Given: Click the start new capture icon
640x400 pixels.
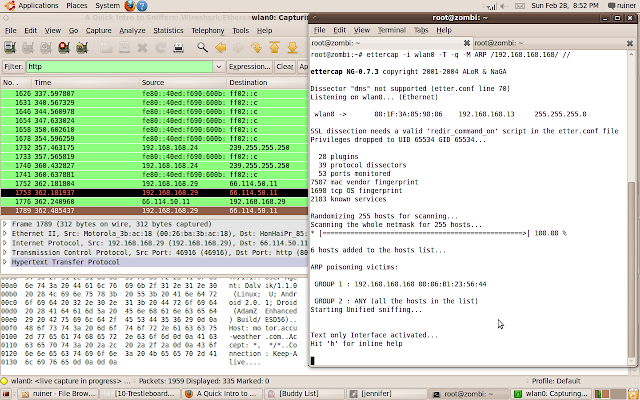Looking at the screenshot, I should pyautogui.click(x=46, y=47).
